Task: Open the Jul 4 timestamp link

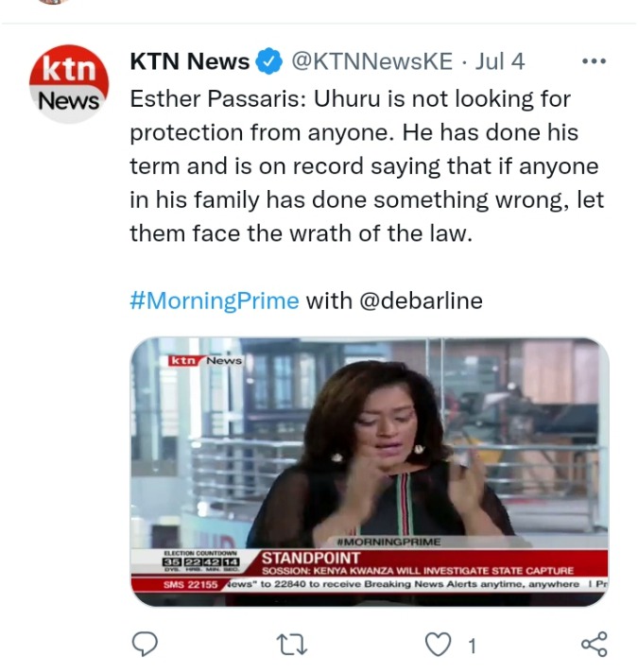Action: pos(500,61)
